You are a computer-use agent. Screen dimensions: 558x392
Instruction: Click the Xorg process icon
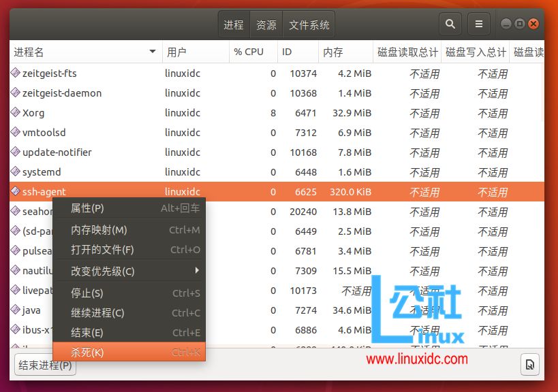[x=16, y=112]
